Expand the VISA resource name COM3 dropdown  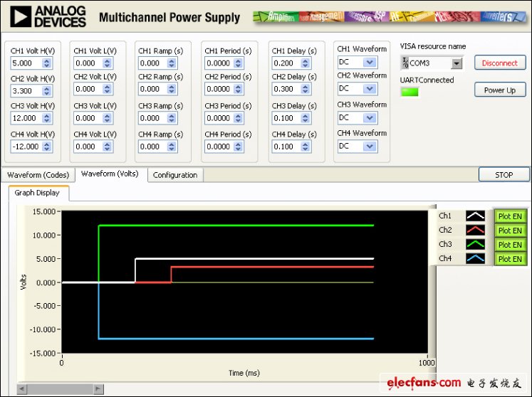click(x=457, y=63)
